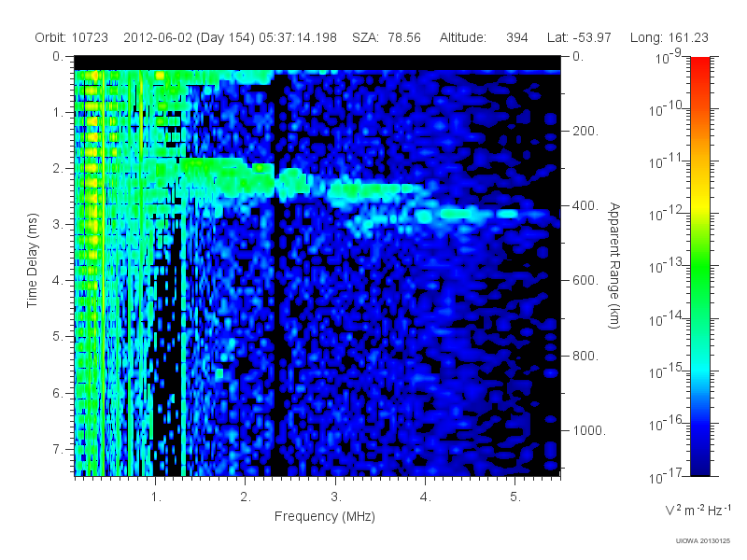747x560 pixels.
Task: Click the apparent range tick label '400.'
Action: 585,205
